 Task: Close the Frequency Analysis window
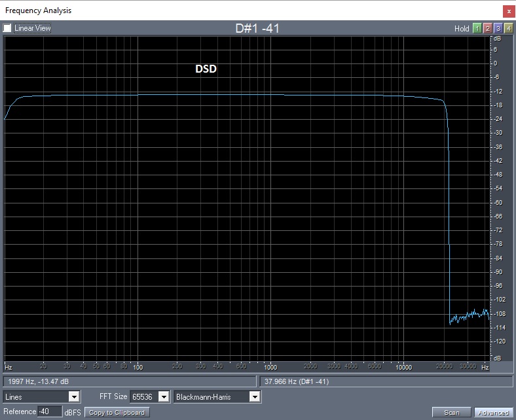pyautogui.click(x=509, y=11)
